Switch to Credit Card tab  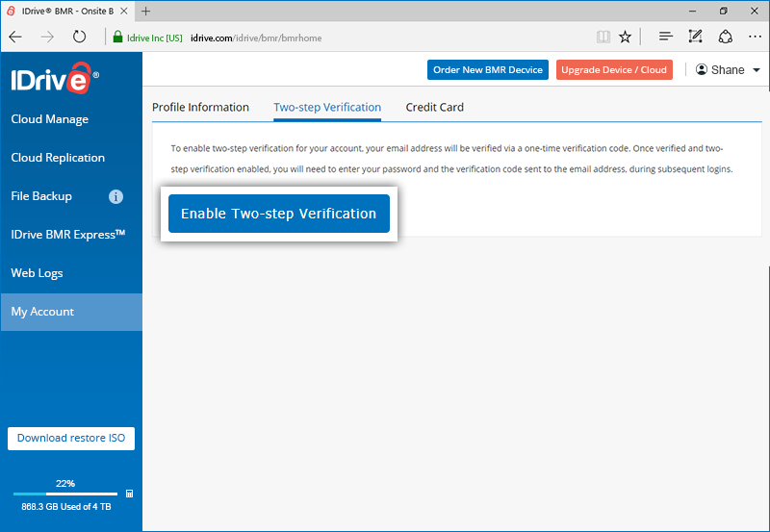click(435, 107)
